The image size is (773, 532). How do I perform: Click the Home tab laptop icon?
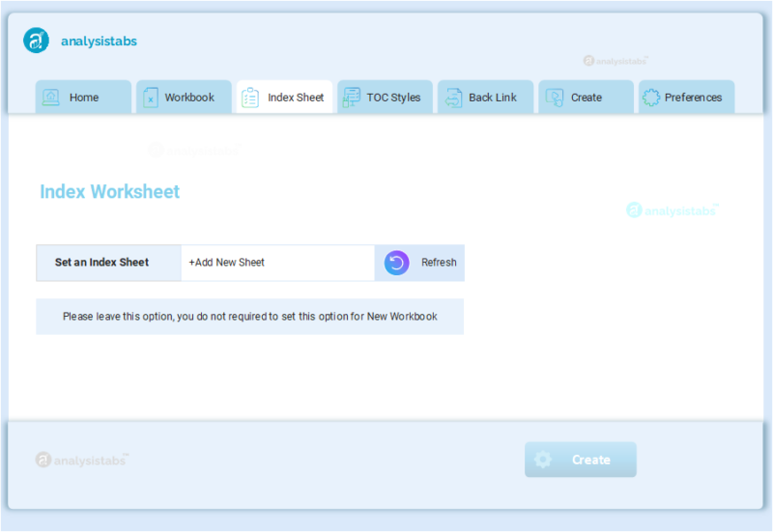tap(51, 98)
